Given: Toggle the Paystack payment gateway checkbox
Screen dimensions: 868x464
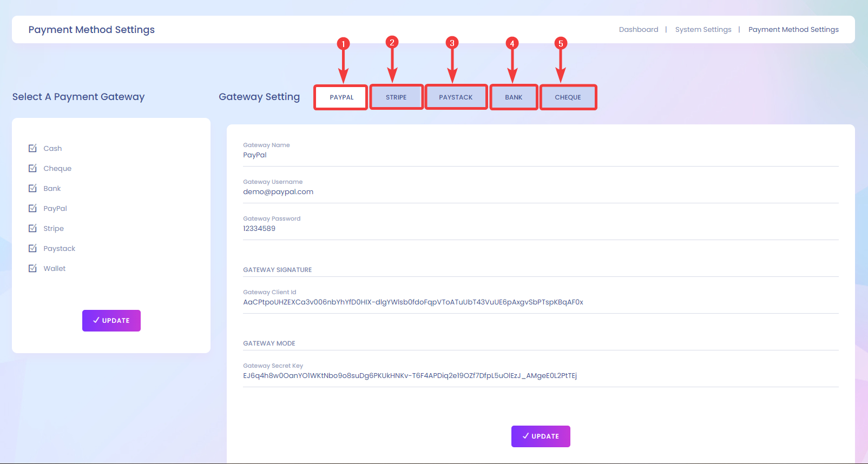Looking at the screenshot, I should (x=33, y=248).
